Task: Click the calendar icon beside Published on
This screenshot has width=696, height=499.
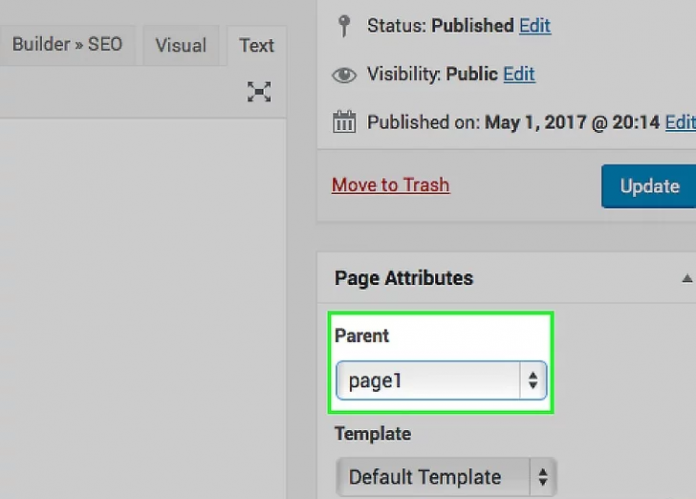Action: [344, 123]
